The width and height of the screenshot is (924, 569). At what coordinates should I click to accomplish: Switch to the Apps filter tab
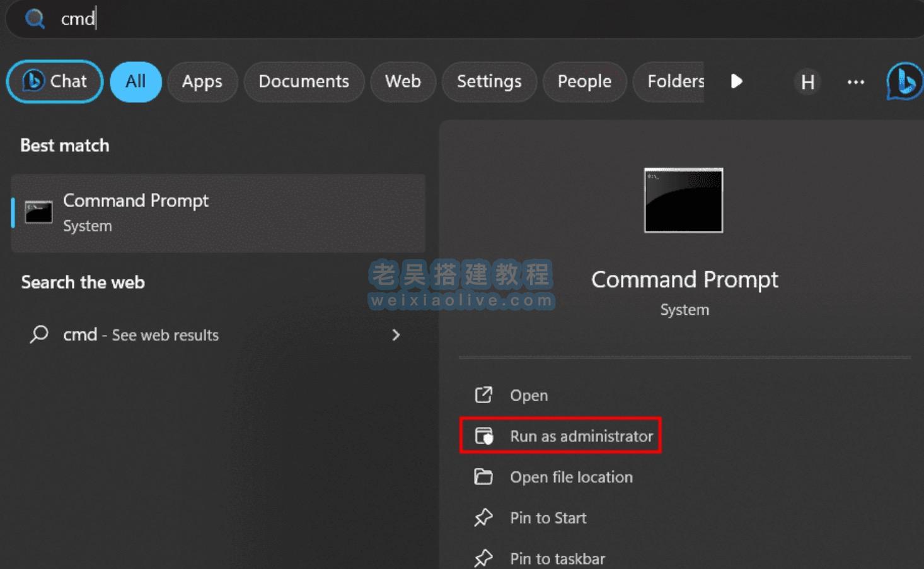(x=202, y=81)
